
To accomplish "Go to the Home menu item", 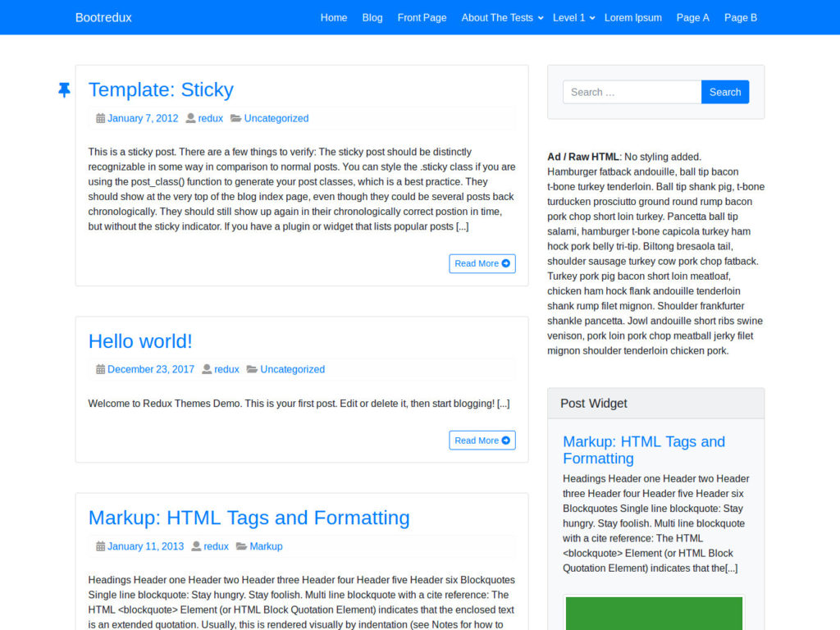I will [334, 18].
